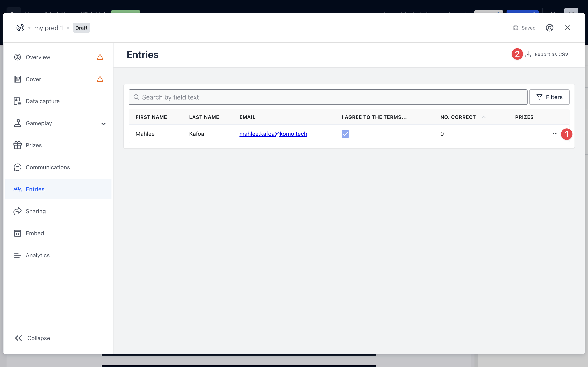
Task: Click the Overview warning triangle icon
Action: point(100,57)
